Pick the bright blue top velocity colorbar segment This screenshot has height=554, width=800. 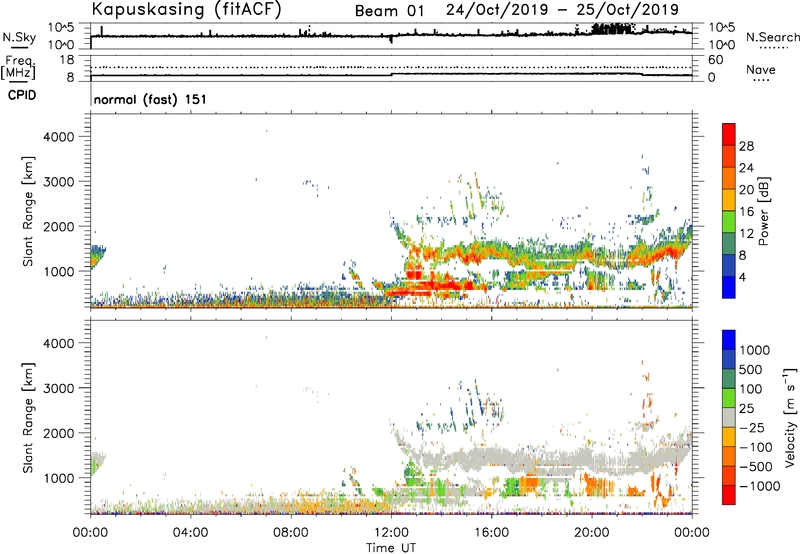click(729, 340)
